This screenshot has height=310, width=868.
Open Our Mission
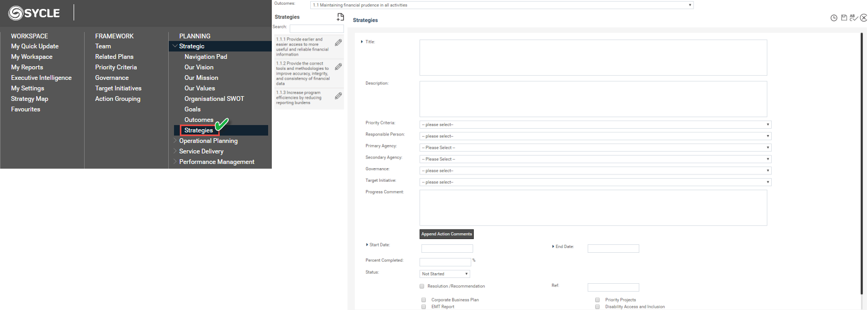pyautogui.click(x=201, y=78)
